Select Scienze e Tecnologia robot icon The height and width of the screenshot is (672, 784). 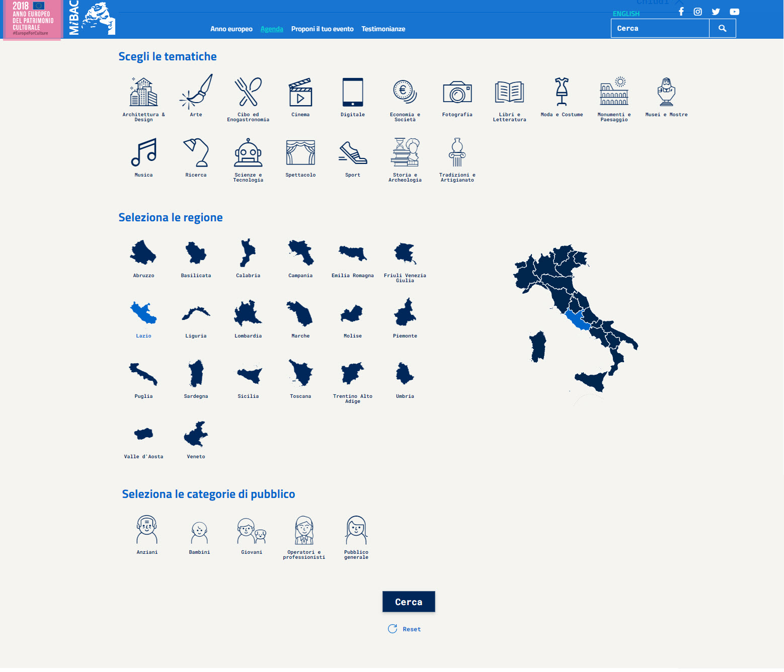pyautogui.click(x=248, y=153)
